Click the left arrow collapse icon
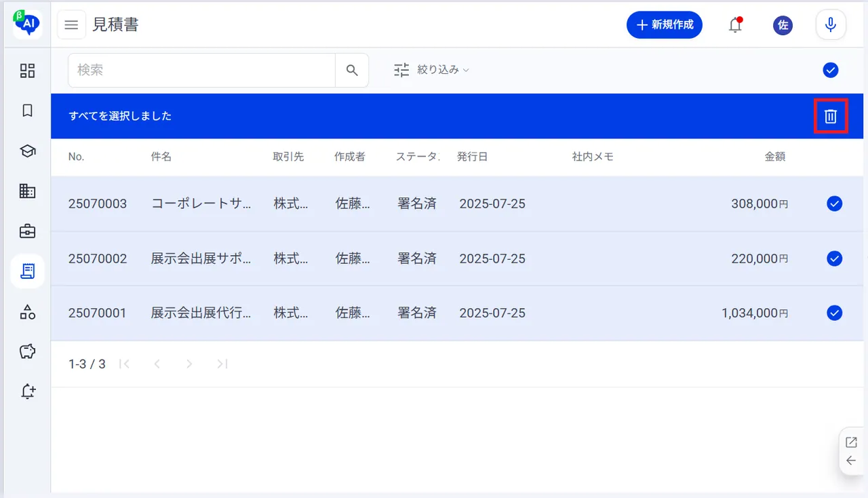 851,461
